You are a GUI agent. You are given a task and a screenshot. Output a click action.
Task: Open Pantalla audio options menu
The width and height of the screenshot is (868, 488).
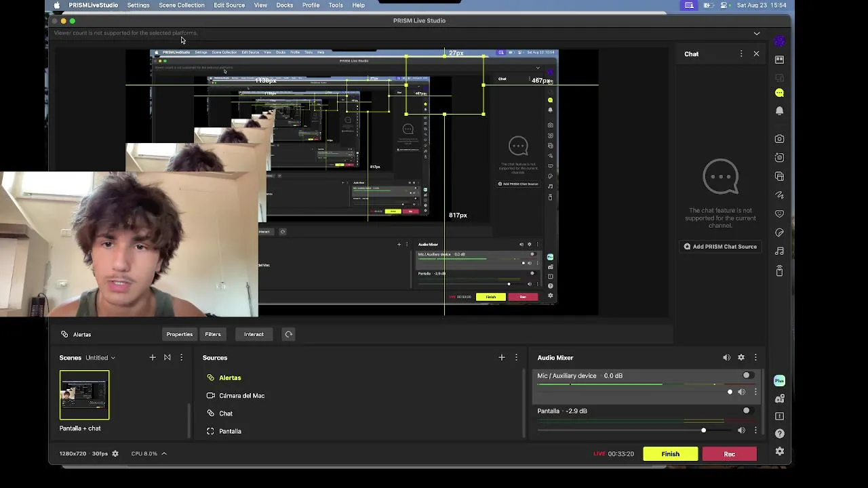click(755, 430)
